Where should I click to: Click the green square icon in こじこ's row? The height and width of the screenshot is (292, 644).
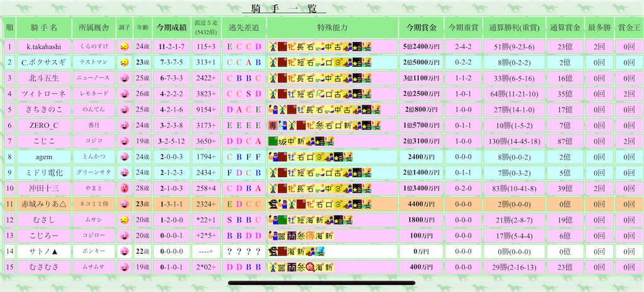pos(273,141)
